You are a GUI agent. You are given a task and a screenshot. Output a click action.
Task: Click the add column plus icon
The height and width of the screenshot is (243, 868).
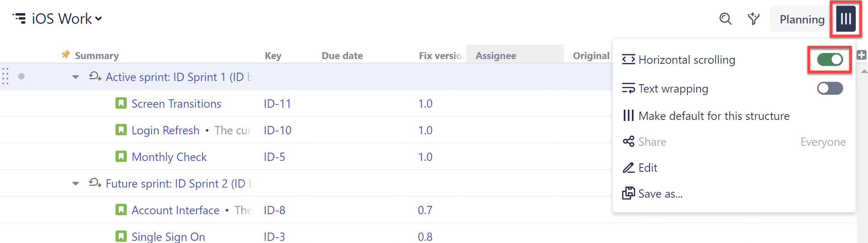click(x=862, y=55)
